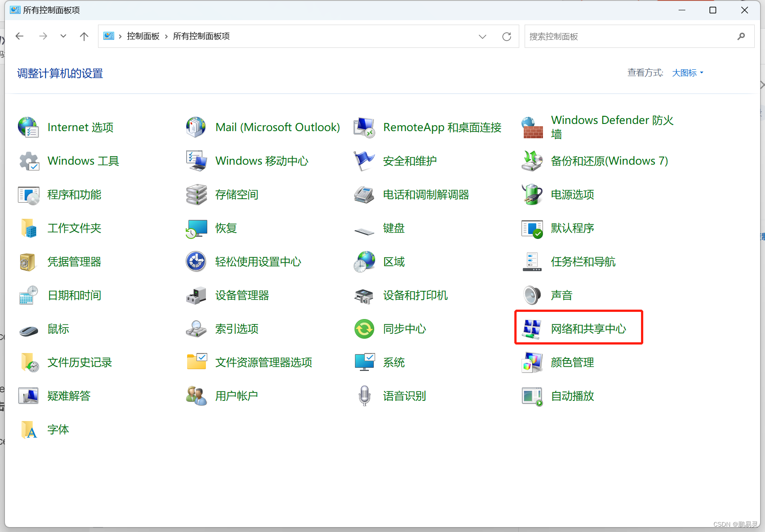Open the 网络和共享中心 icon
Viewport: 765px width, 532px height.
tap(532, 329)
